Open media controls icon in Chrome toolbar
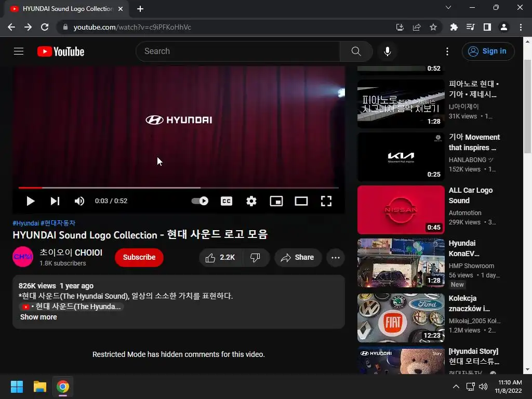The image size is (532, 399). click(x=470, y=27)
